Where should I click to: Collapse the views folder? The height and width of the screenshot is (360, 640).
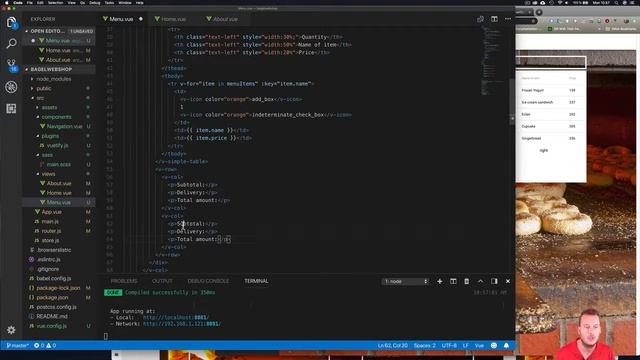pos(48,174)
